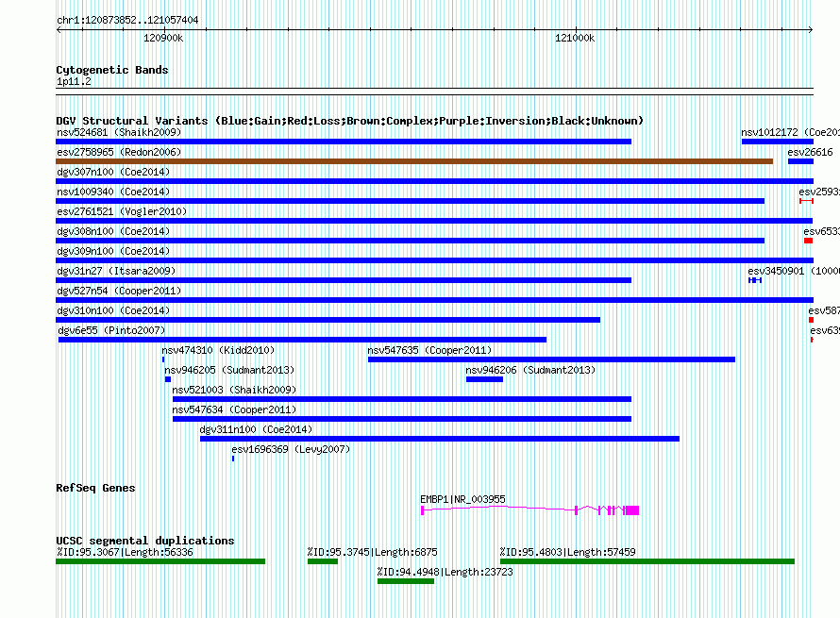
Task: Select the RefSeq Genes track title
Action: coord(95,488)
